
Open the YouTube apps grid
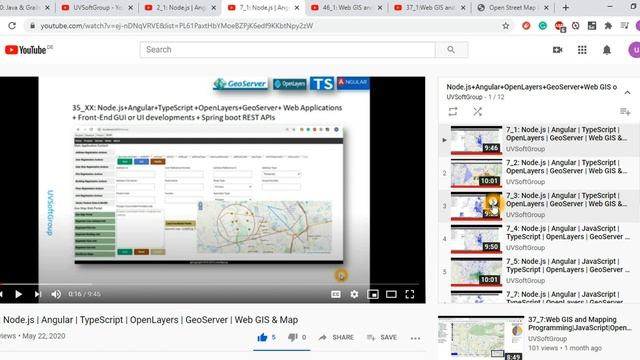[582, 50]
